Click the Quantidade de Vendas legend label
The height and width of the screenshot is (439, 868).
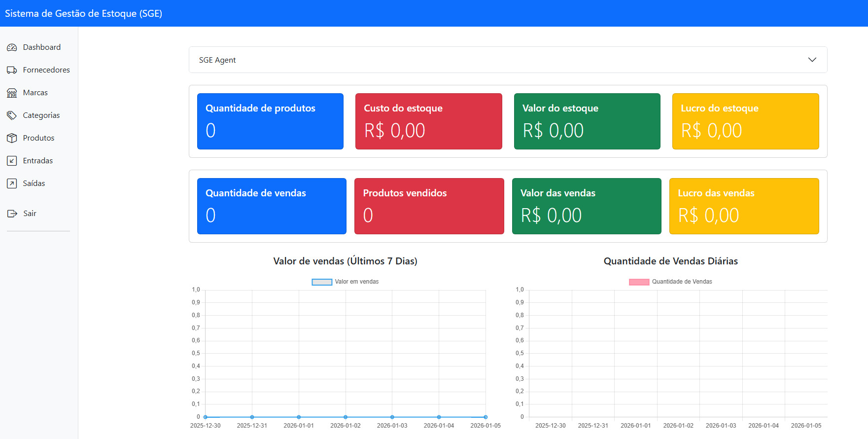click(x=682, y=282)
